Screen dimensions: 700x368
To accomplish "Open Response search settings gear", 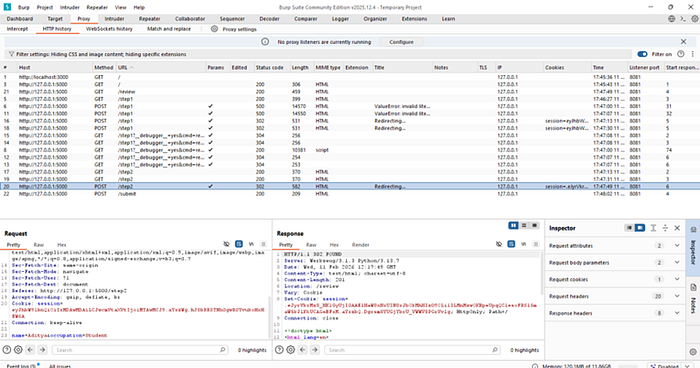I will click(x=291, y=350).
